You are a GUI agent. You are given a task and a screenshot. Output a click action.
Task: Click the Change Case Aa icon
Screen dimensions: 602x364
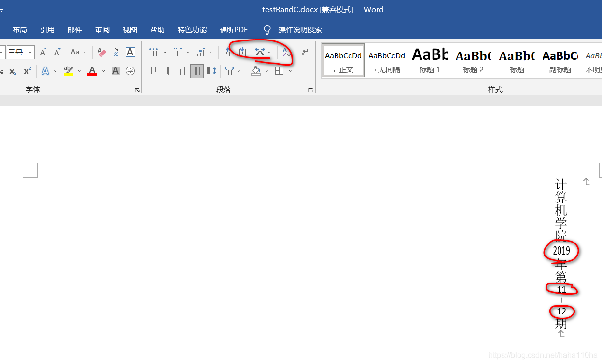75,52
